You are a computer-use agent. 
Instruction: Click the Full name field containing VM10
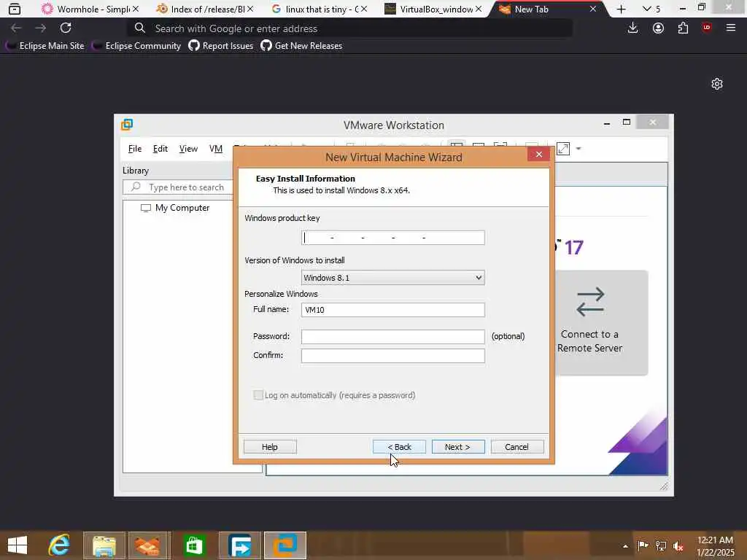click(393, 309)
